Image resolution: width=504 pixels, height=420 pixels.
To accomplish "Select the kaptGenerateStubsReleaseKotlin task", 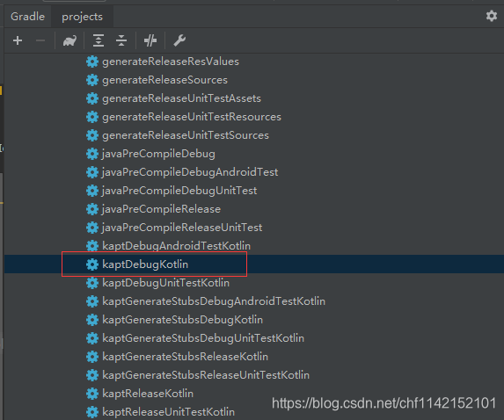I will point(185,357).
